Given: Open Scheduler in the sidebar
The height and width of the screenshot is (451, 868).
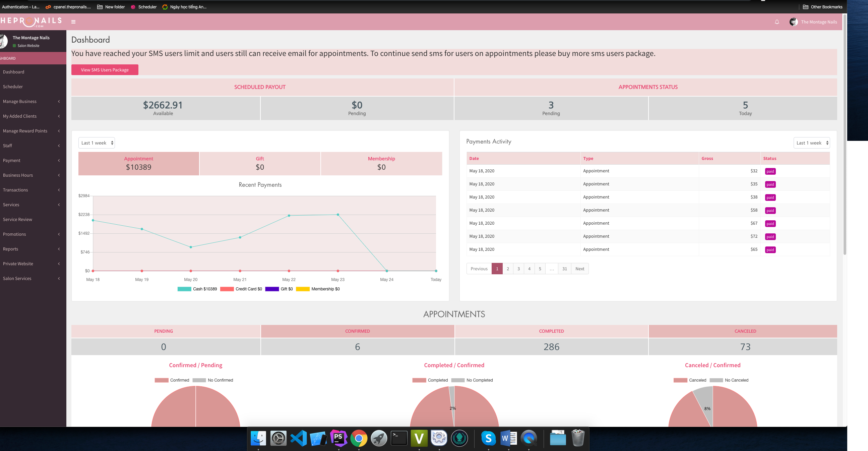Looking at the screenshot, I should pyautogui.click(x=13, y=87).
